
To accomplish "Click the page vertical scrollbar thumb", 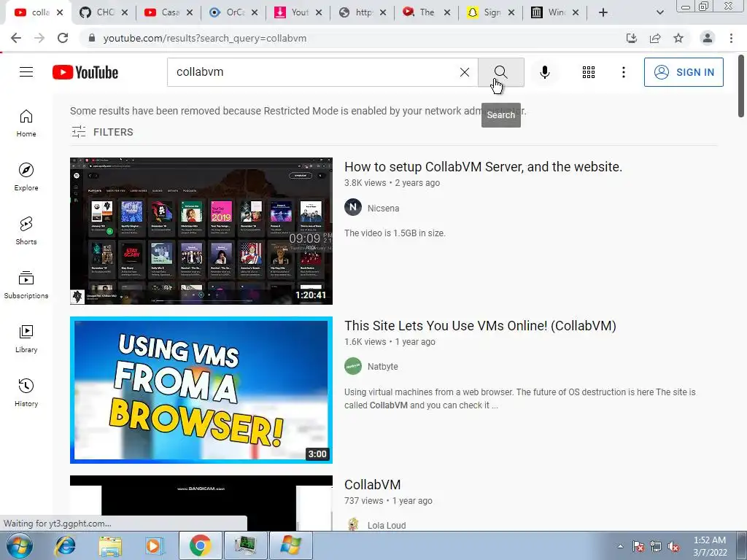I will tap(741, 86).
